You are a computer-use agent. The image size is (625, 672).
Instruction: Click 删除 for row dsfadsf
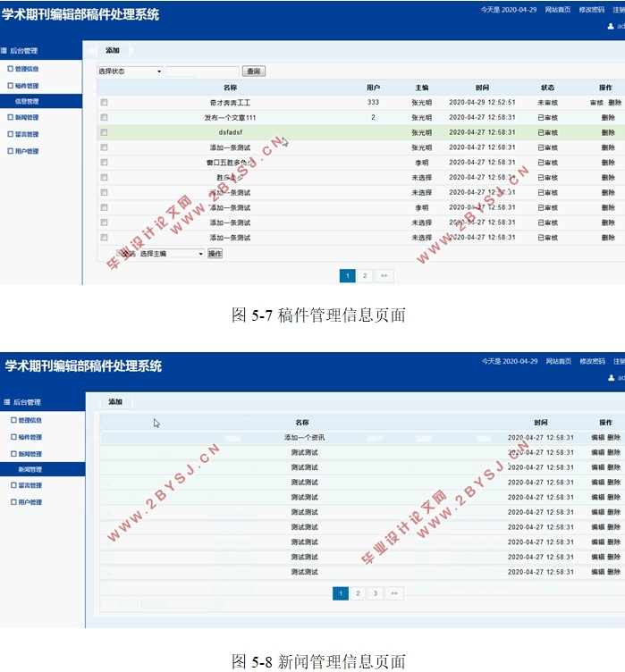click(x=608, y=132)
